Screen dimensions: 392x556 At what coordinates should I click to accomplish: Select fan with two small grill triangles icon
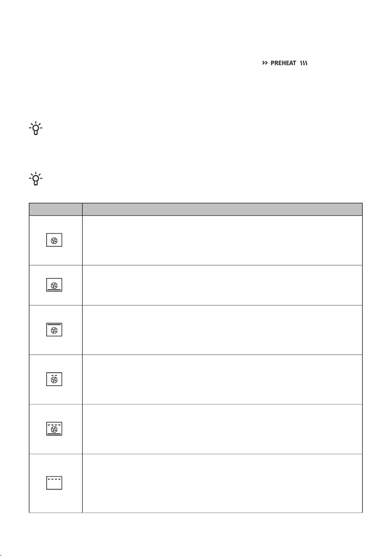54,379
